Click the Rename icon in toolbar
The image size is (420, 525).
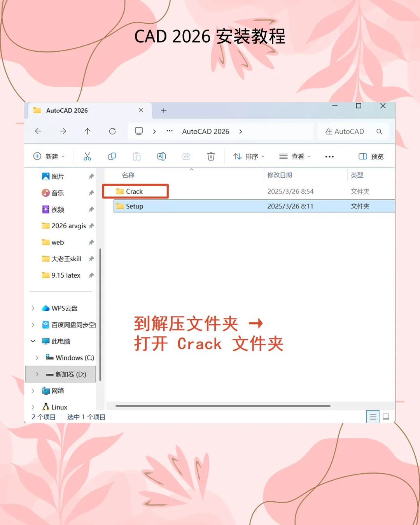161,156
